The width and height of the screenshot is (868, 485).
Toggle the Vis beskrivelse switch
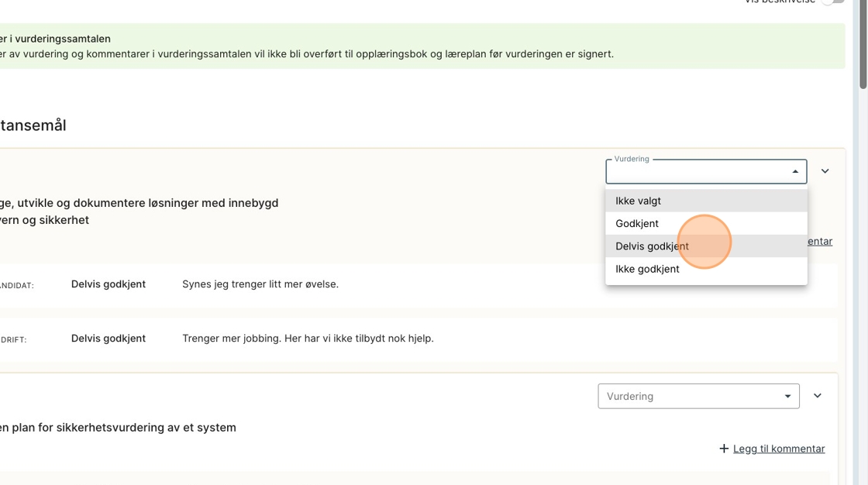click(833, 2)
